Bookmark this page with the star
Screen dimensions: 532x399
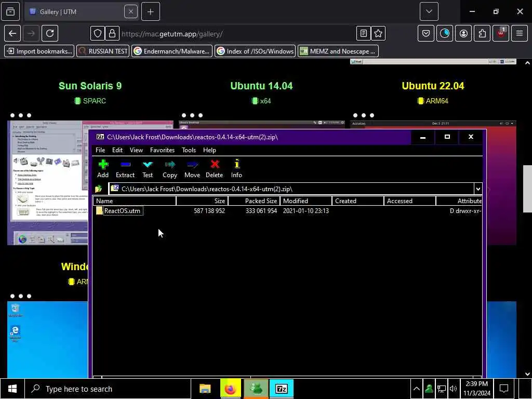[378, 33]
